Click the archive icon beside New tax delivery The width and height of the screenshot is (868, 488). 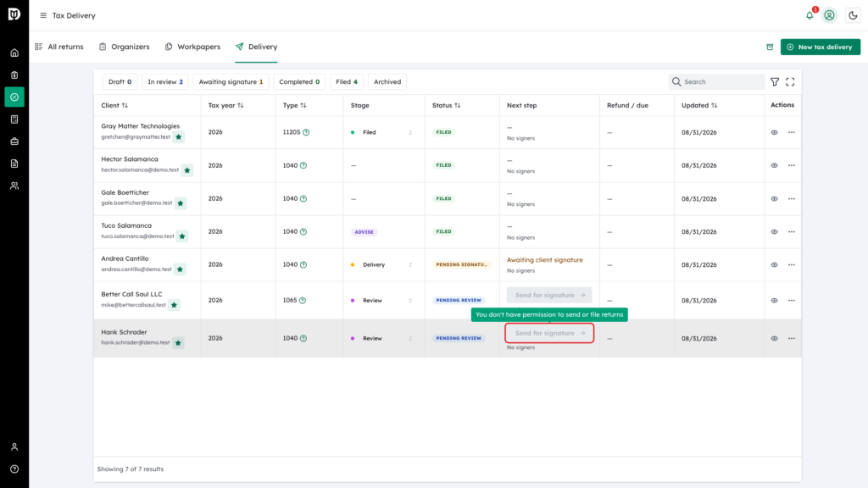click(x=770, y=47)
